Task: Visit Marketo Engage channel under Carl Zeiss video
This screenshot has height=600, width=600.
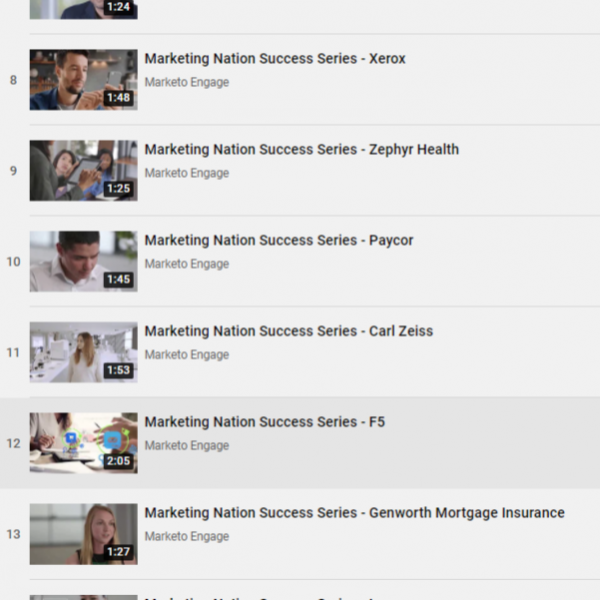Action: pos(187,355)
